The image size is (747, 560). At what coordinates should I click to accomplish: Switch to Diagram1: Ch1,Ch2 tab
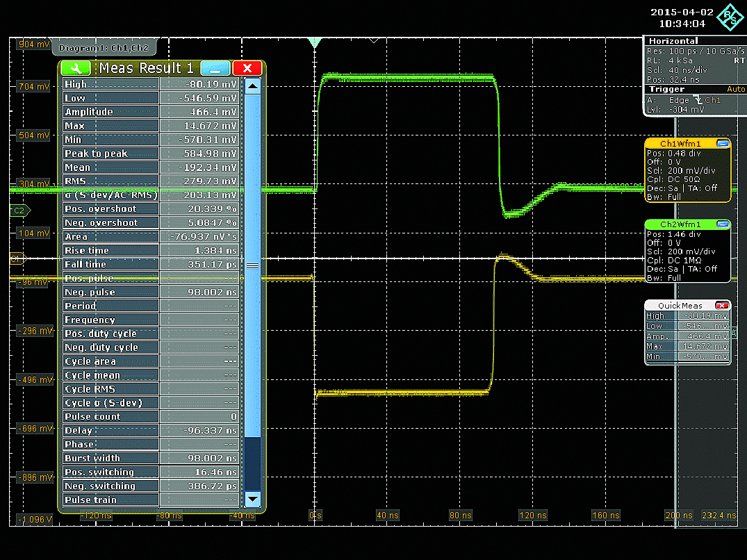[x=106, y=48]
